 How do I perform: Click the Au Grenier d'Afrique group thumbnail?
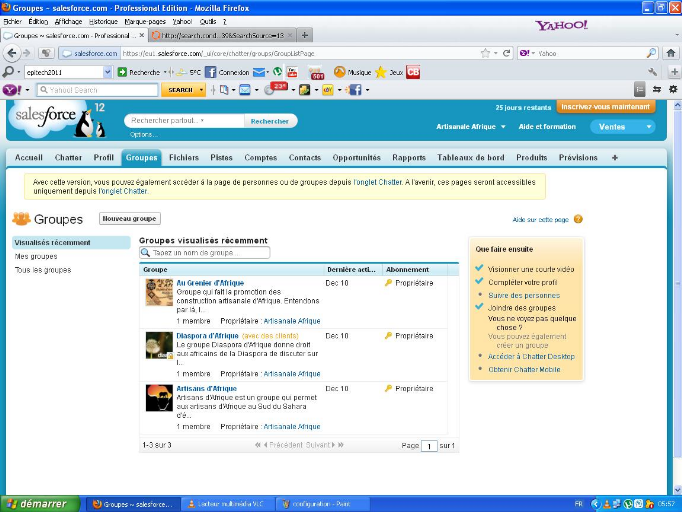pyautogui.click(x=159, y=292)
